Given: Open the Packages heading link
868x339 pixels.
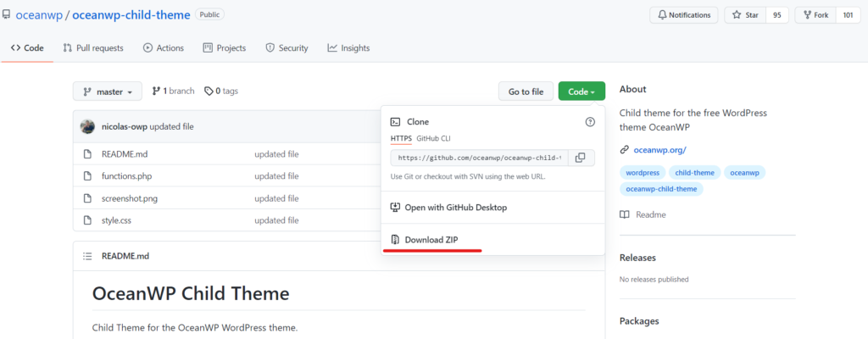Looking at the screenshot, I should coord(639,320).
